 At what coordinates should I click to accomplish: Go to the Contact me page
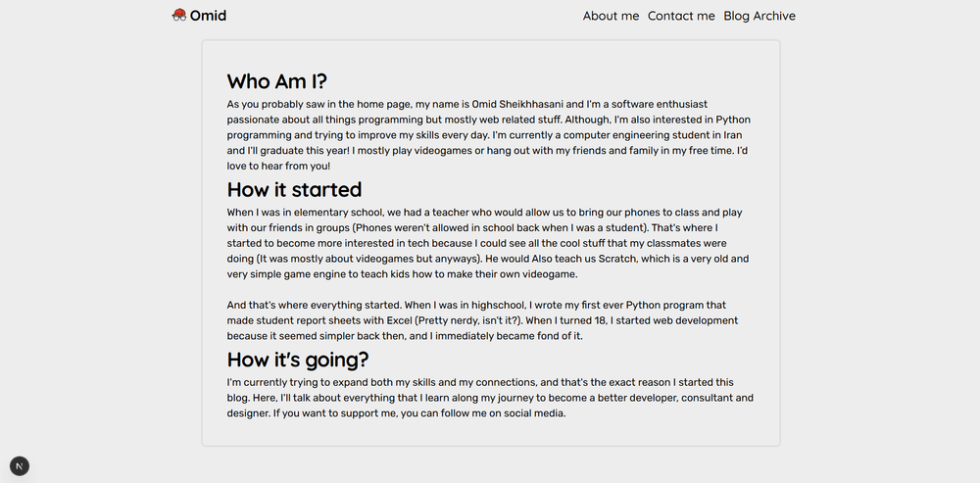[681, 16]
